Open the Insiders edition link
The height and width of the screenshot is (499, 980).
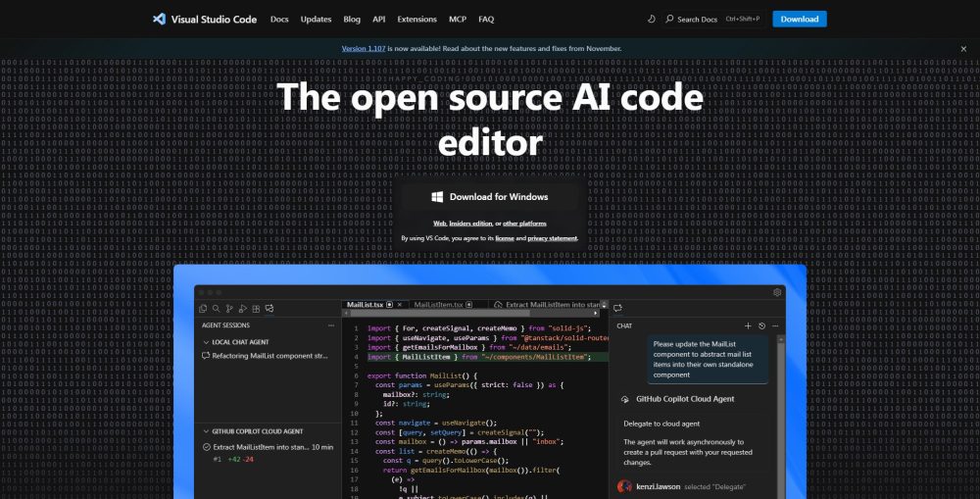475,224
